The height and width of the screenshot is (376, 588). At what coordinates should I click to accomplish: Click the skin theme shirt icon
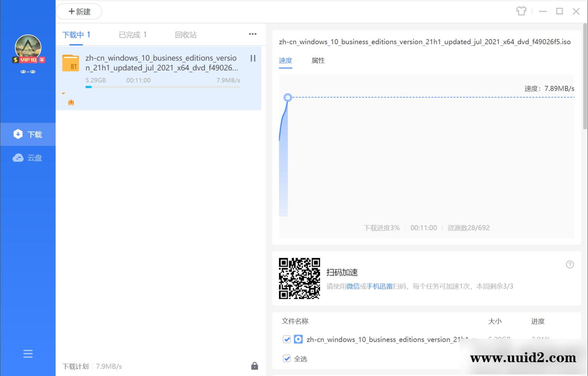pos(521,11)
